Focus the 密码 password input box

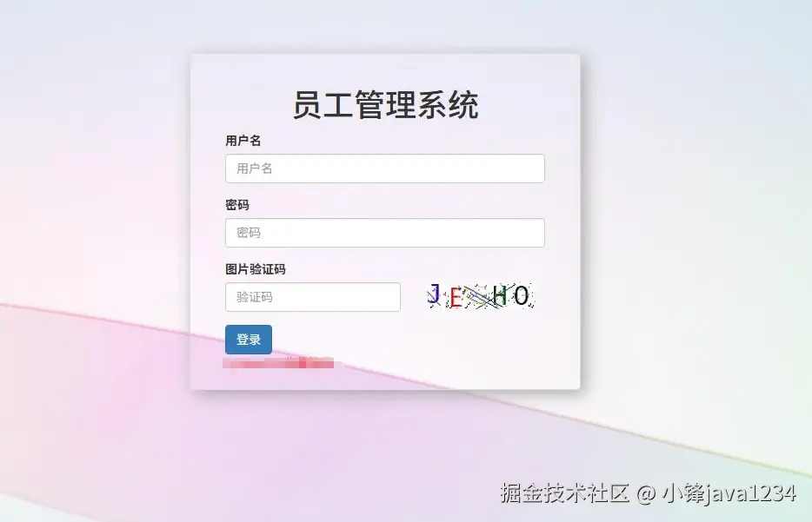(385, 233)
